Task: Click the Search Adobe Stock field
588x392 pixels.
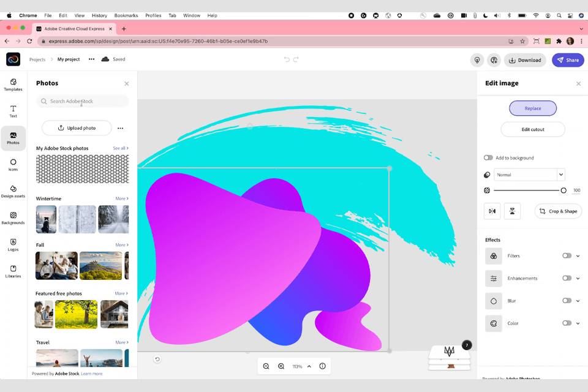Action: (x=83, y=101)
